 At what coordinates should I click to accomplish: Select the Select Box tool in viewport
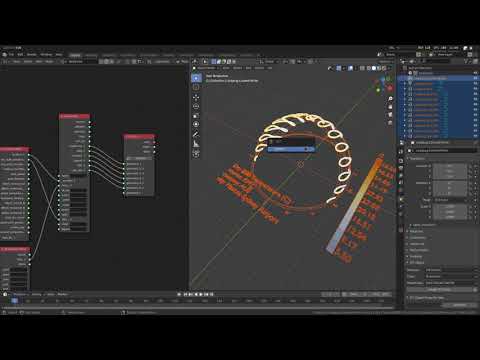coord(196,78)
